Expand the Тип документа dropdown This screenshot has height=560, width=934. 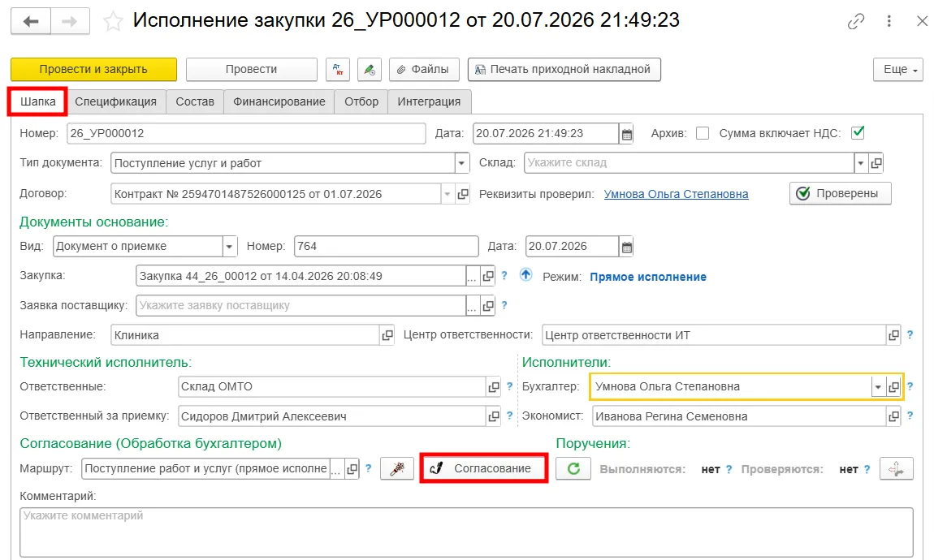click(461, 163)
